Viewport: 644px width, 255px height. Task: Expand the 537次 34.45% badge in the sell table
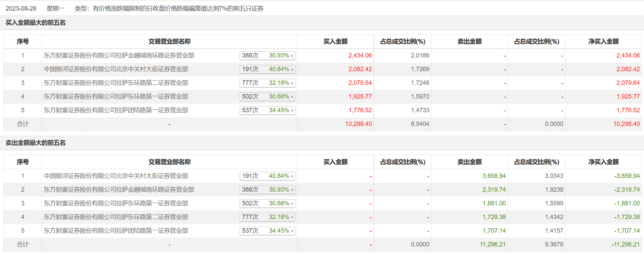[x=267, y=231]
